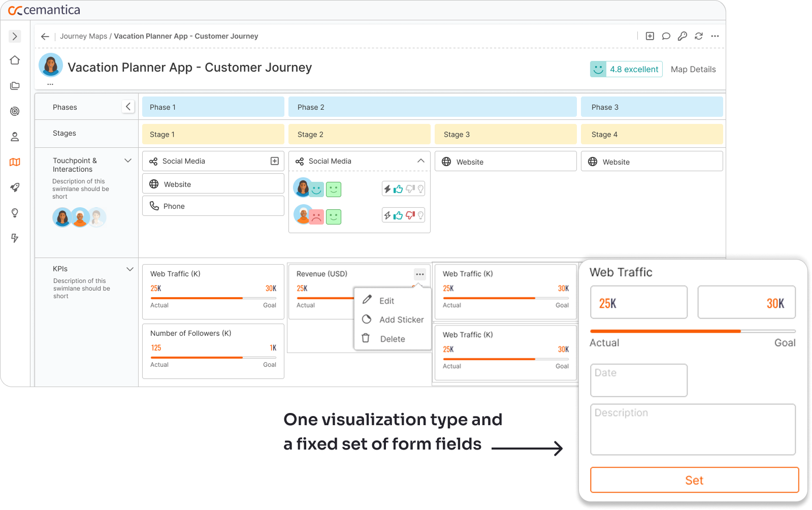This screenshot has height=510, width=812.
Task: Add item to Stage 1 Social Media
Action: (275, 161)
